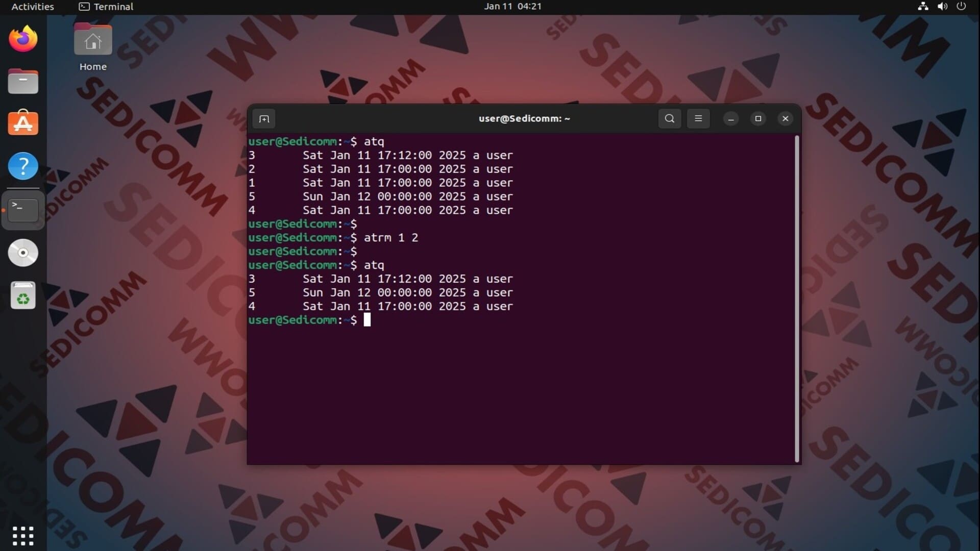This screenshot has width=980, height=551.
Task: Launch Firefox from the dock
Action: [x=23, y=39]
